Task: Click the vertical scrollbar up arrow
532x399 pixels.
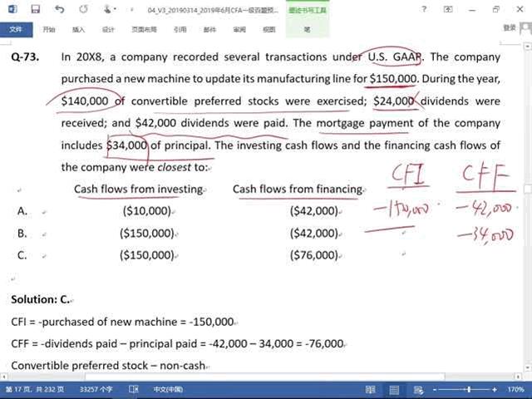Action: click(528, 46)
